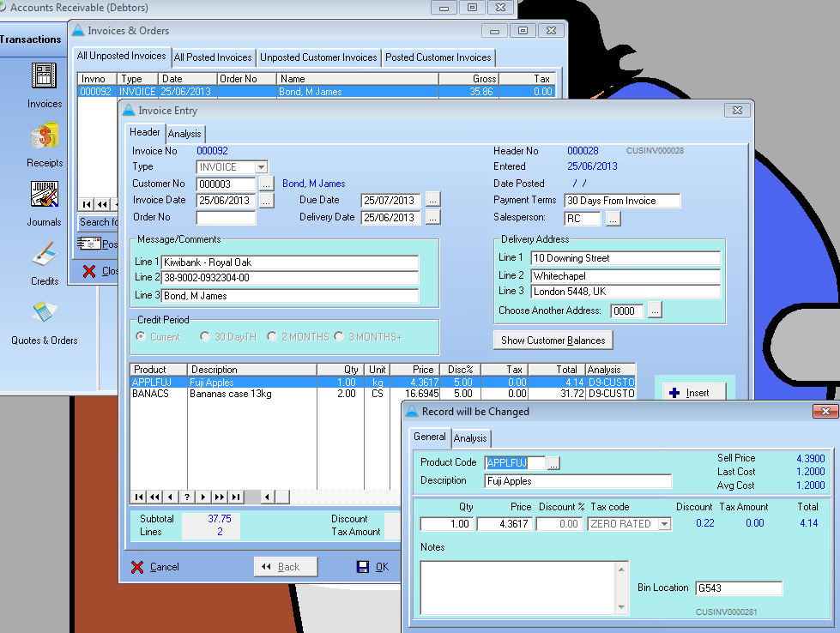Expand the invoice Type dropdown

[261, 167]
